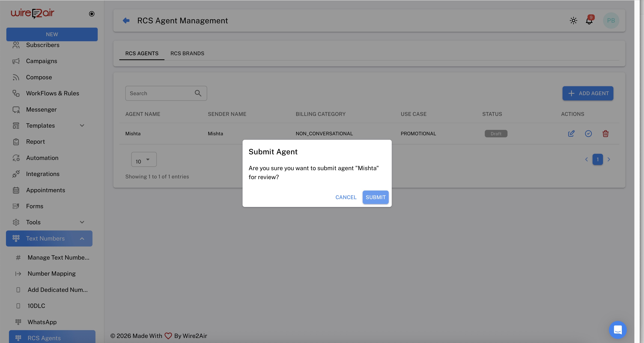Toggle theme with the sun icon

coord(573,21)
